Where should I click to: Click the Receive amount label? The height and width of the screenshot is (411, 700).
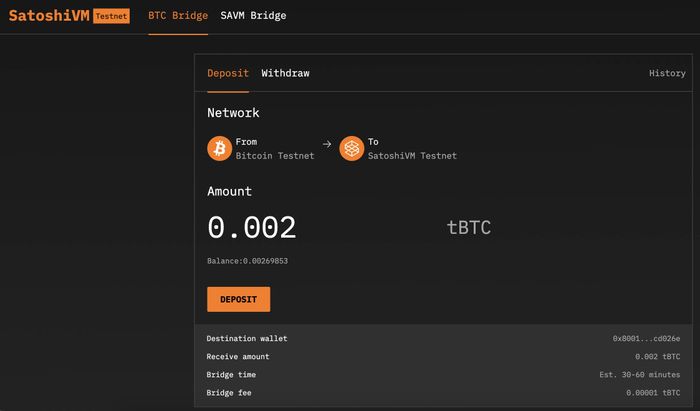click(x=238, y=357)
